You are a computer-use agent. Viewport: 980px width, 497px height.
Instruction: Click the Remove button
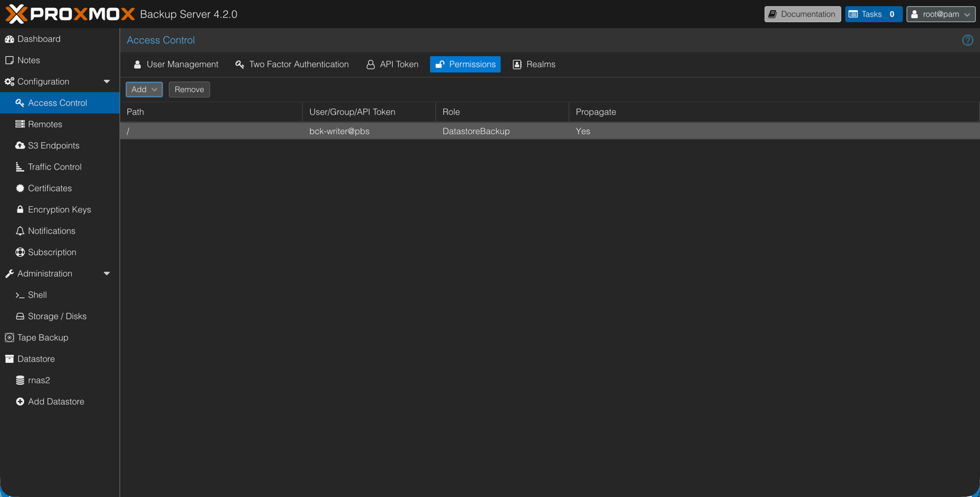coord(189,89)
